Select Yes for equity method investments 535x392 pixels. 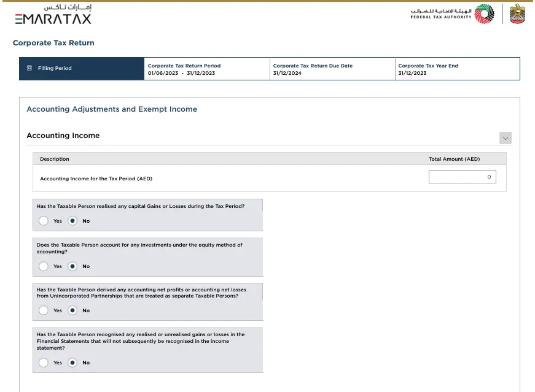click(x=43, y=266)
